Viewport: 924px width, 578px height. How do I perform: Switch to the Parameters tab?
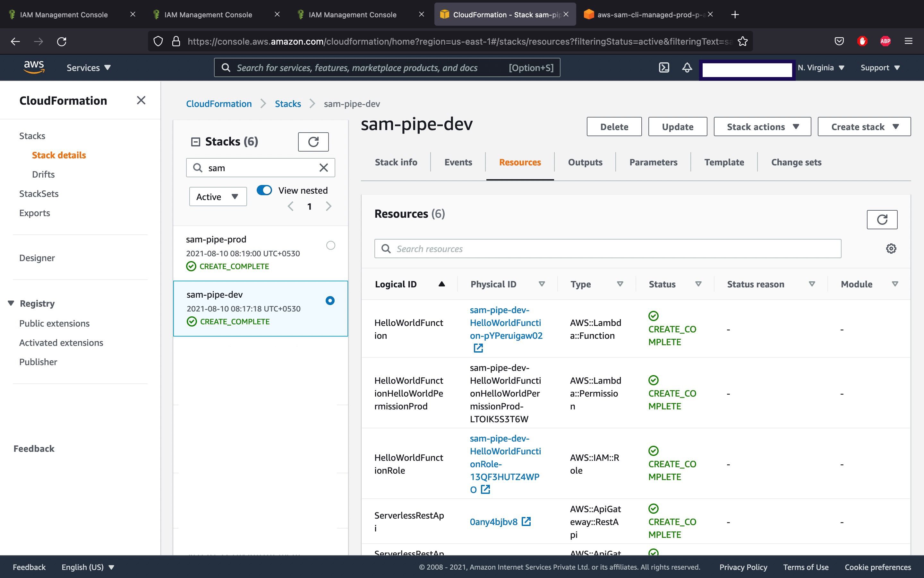point(653,162)
